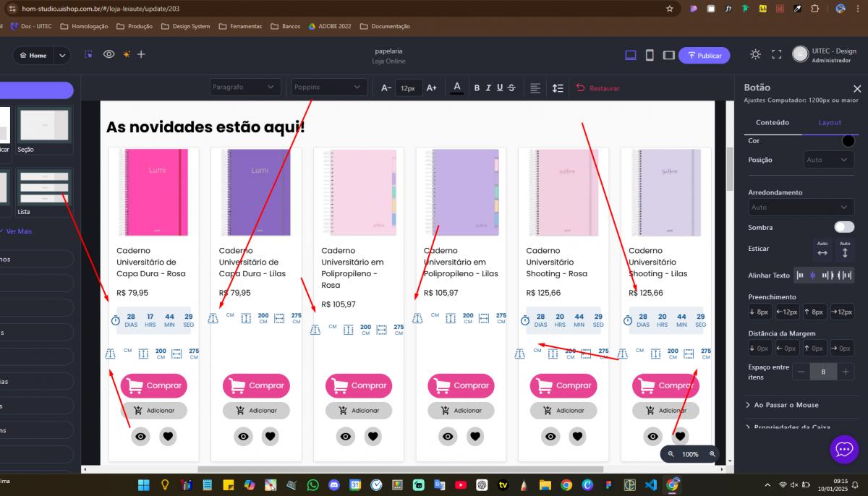Select desktop computer view icon
The image size is (868, 496).
[630, 55]
